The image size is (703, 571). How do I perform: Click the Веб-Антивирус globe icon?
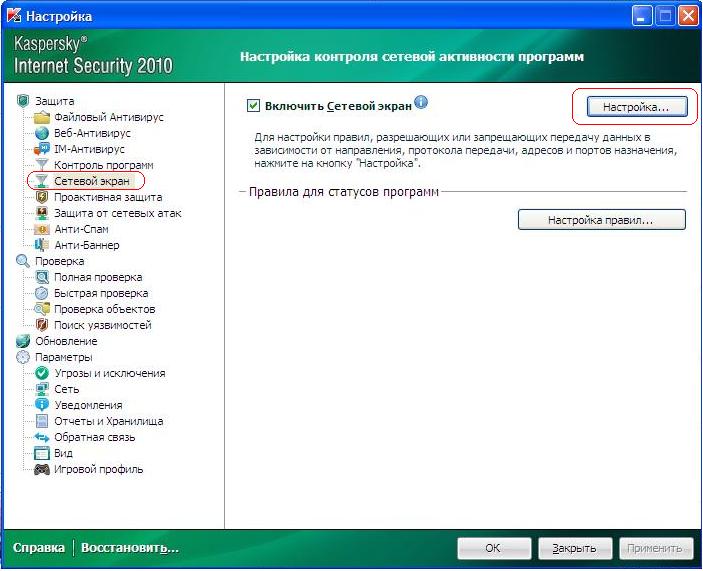click(x=42, y=133)
